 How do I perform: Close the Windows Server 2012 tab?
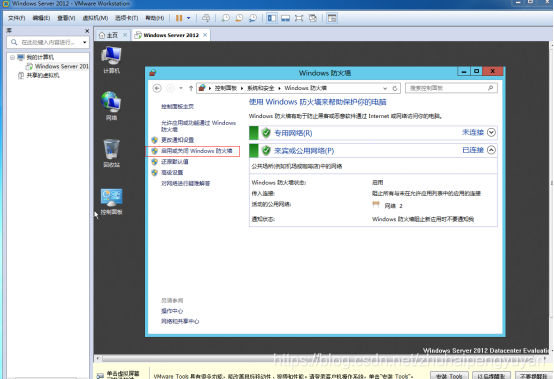tap(205, 35)
